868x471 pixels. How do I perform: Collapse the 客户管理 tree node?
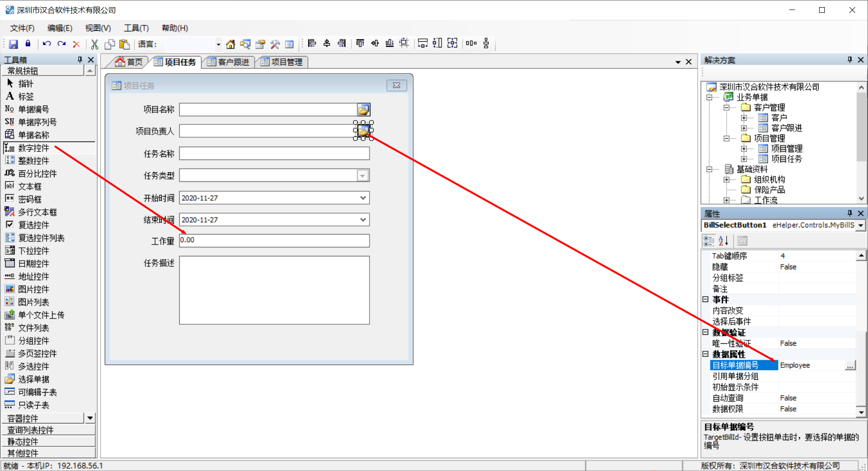tap(726, 108)
